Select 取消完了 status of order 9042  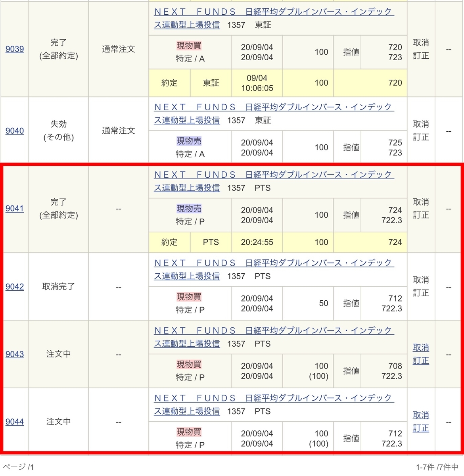click(59, 286)
